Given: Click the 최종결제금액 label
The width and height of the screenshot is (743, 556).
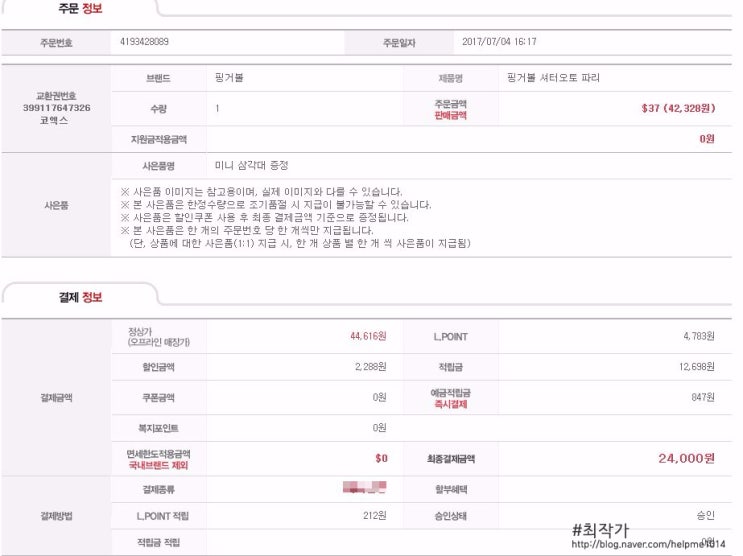Looking at the screenshot, I should point(450,459).
